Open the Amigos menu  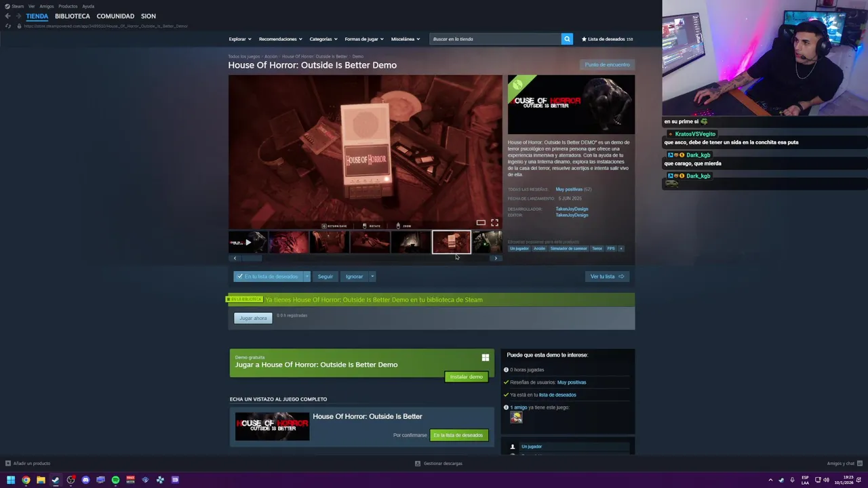point(47,6)
